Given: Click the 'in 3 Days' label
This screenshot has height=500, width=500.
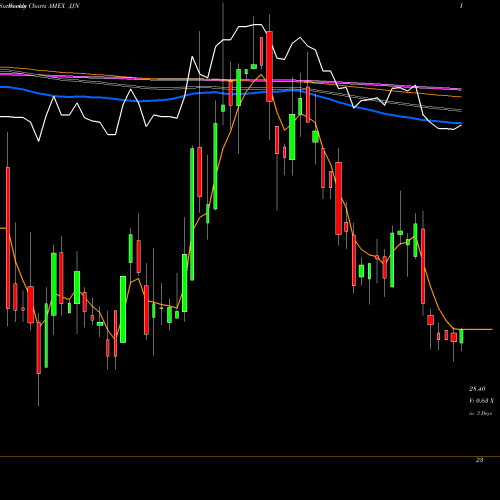Looking at the screenshot, I should (480, 413).
